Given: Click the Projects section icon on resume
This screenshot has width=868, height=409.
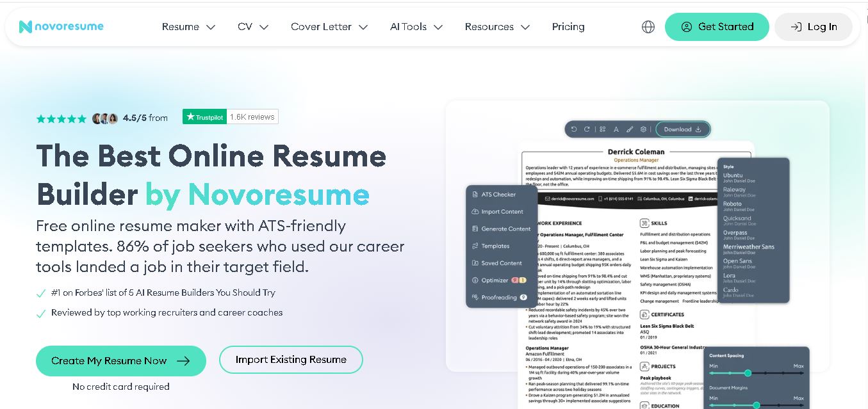Looking at the screenshot, I should tap(644, 367).
